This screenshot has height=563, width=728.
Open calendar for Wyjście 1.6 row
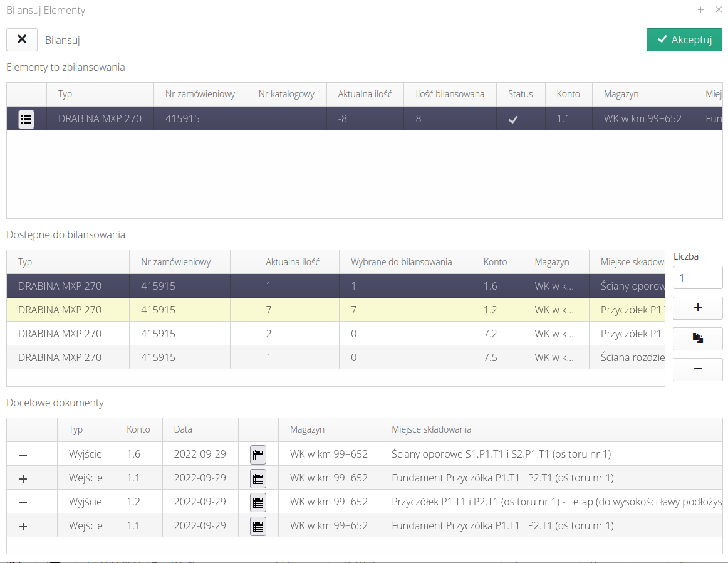pos(257,455)
